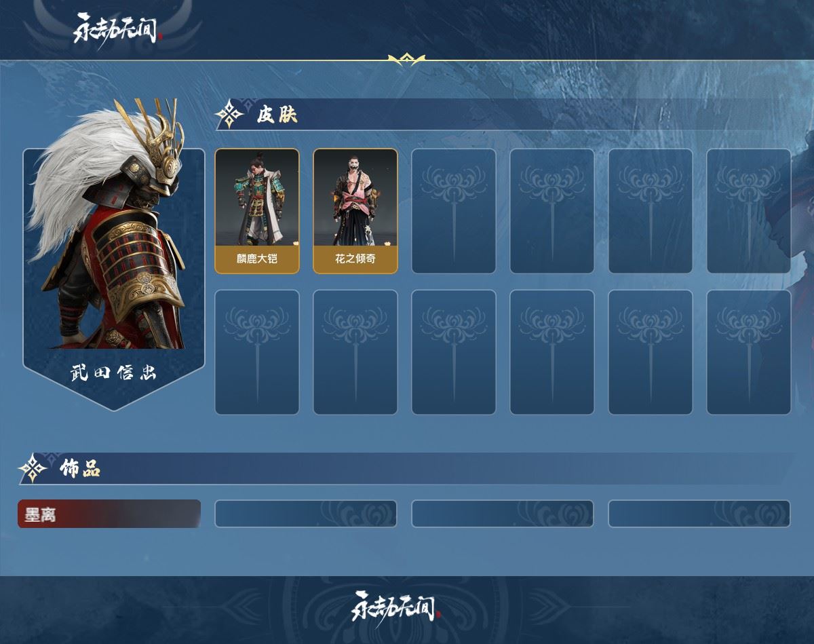
Task: Click the diamond emblem beside 饰品 header
Action: 33,468
